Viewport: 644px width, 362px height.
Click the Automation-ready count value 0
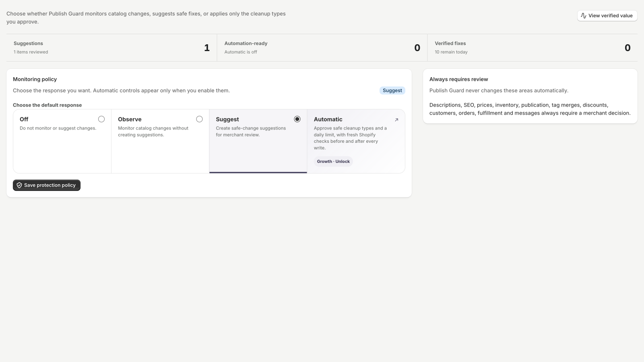pyautogui.click(x=417, y=48)
